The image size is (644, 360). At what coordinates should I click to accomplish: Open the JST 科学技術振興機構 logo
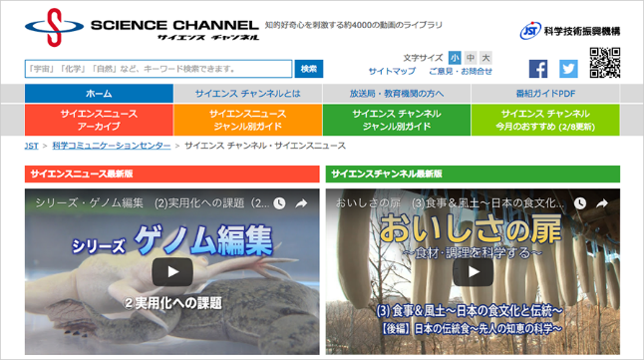pos(570,31)
